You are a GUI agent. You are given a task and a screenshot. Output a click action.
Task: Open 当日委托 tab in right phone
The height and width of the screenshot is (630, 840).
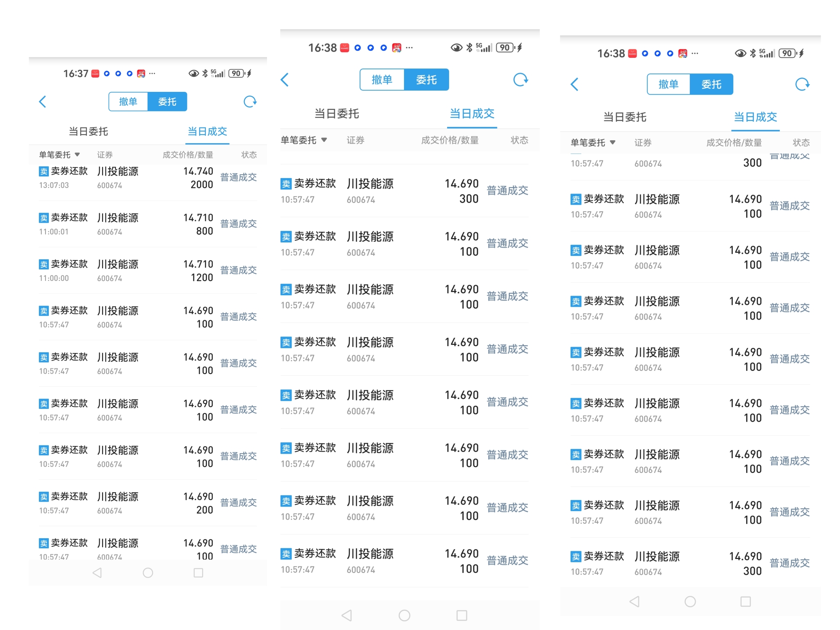pyautogui.click(x=625, y=117)
